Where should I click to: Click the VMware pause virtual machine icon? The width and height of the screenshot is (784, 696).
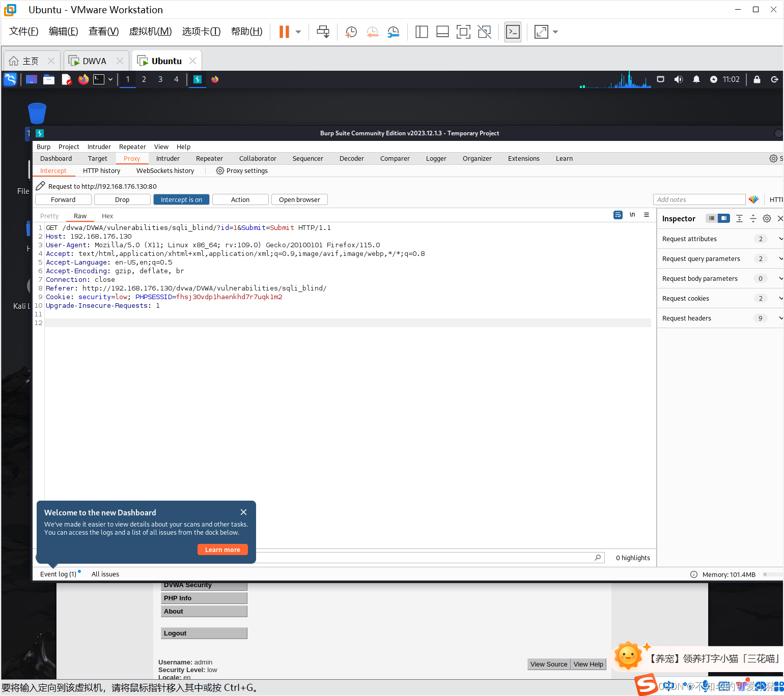284,32
